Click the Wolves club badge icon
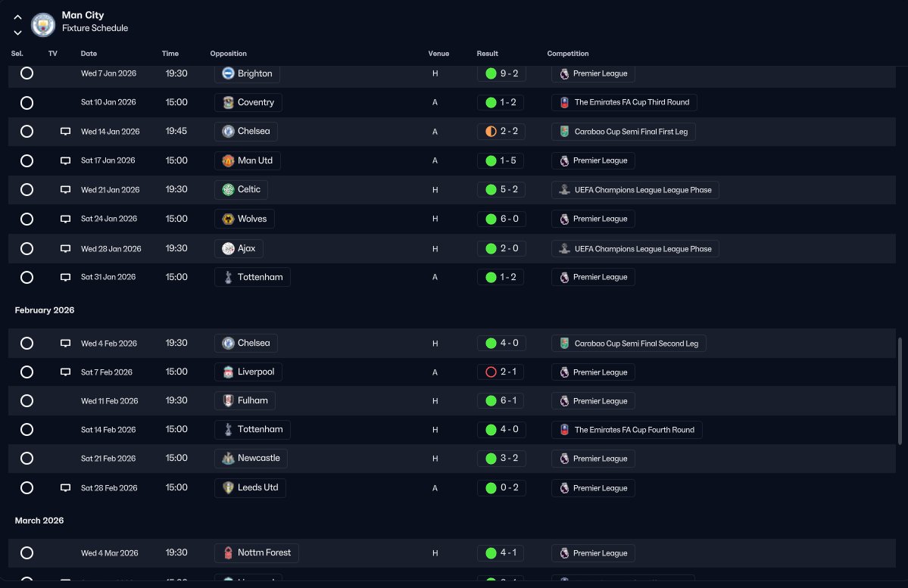The width and height of the screenshot is (908, 588). pyautogui.click(x=228, y=219)
